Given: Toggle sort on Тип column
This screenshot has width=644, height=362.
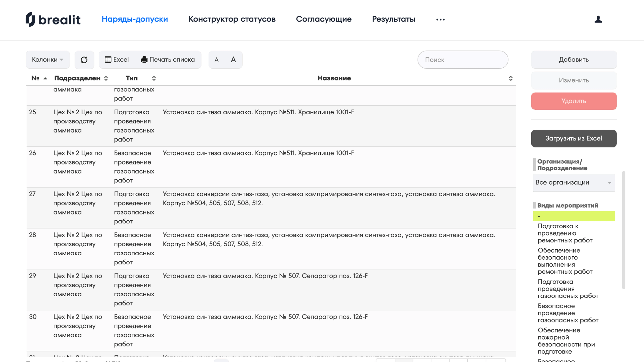Looking at the screenshot, I should pos(154,78).
